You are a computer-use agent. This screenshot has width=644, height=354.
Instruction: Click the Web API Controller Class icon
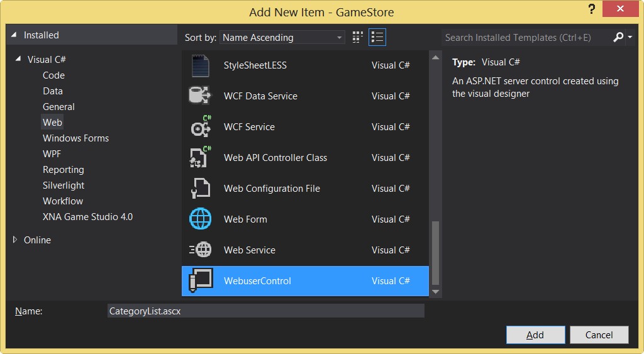[200, 157]
